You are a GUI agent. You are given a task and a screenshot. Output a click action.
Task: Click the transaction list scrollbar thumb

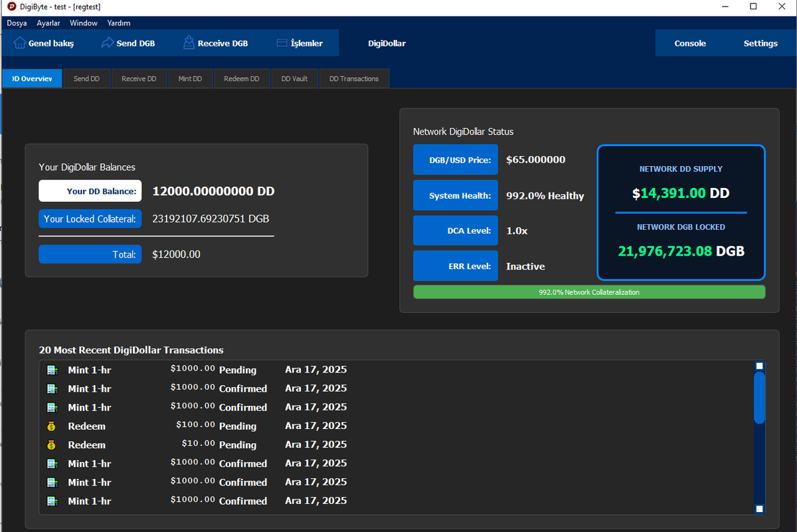click(759, 398)
